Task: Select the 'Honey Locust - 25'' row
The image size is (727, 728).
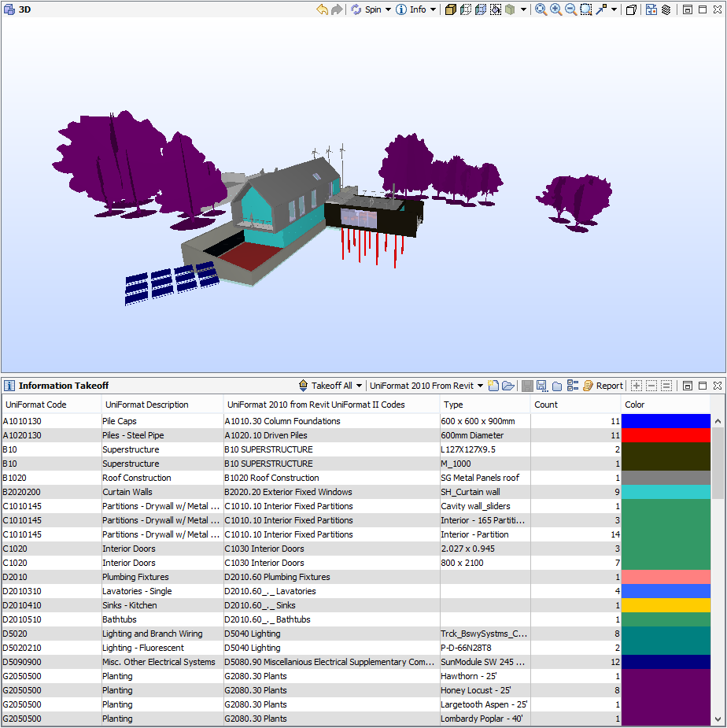Action: coord(356,690)
